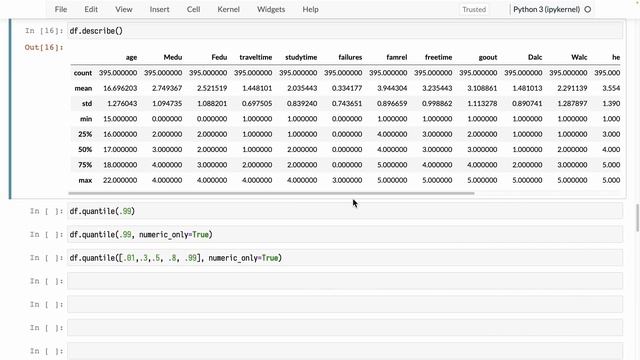Click the first empty code cell
The image size is (640, 360).
tap(345, 281)
